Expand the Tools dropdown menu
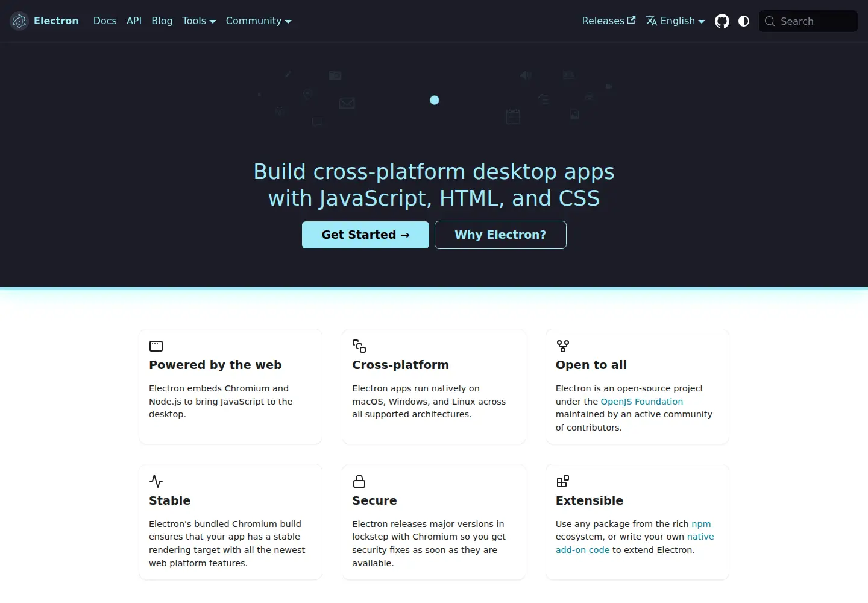 point(199,21)
